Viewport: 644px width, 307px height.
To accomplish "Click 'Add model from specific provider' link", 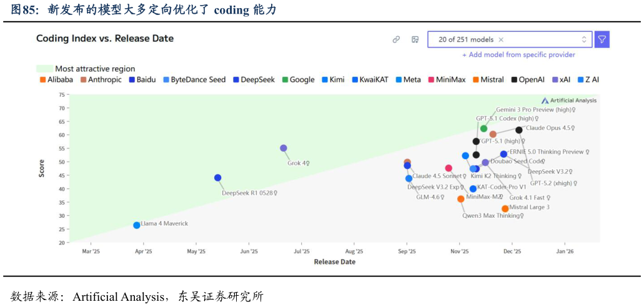I will pos(518,55).
